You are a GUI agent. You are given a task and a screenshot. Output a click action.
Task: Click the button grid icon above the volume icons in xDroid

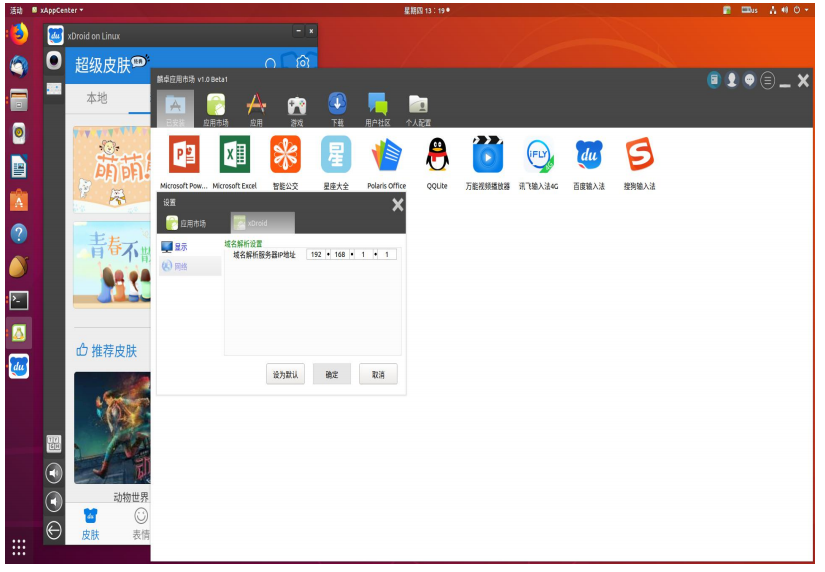[x=54, y=444]
